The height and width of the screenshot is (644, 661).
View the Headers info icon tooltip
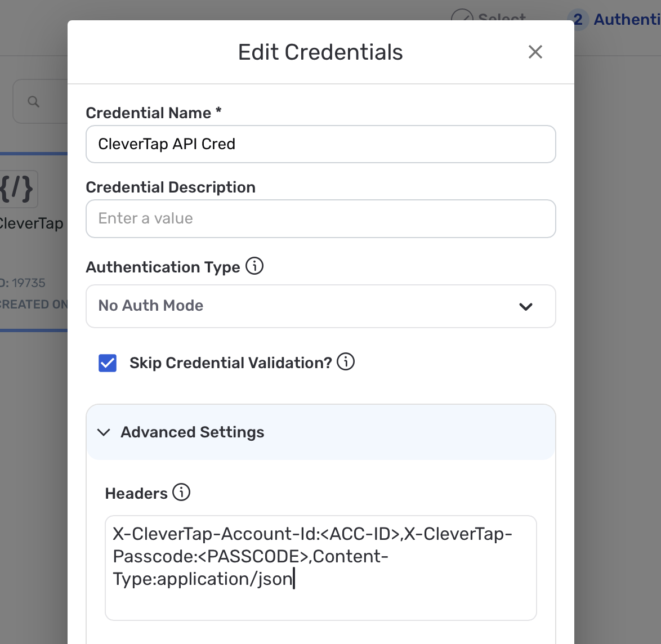click(181, 492)
